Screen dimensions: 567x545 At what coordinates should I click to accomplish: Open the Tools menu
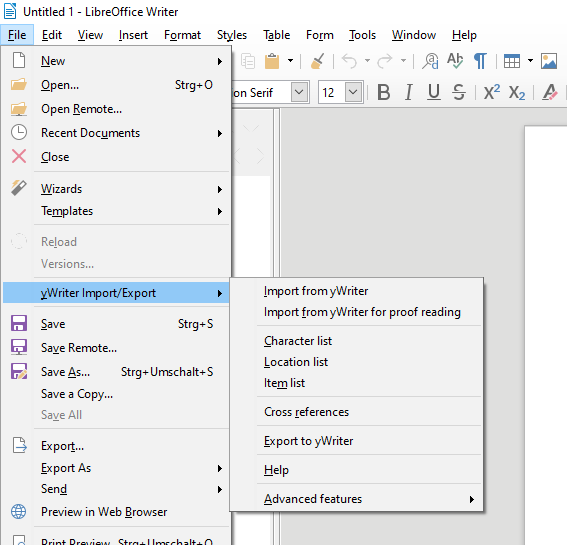point(362,35)
